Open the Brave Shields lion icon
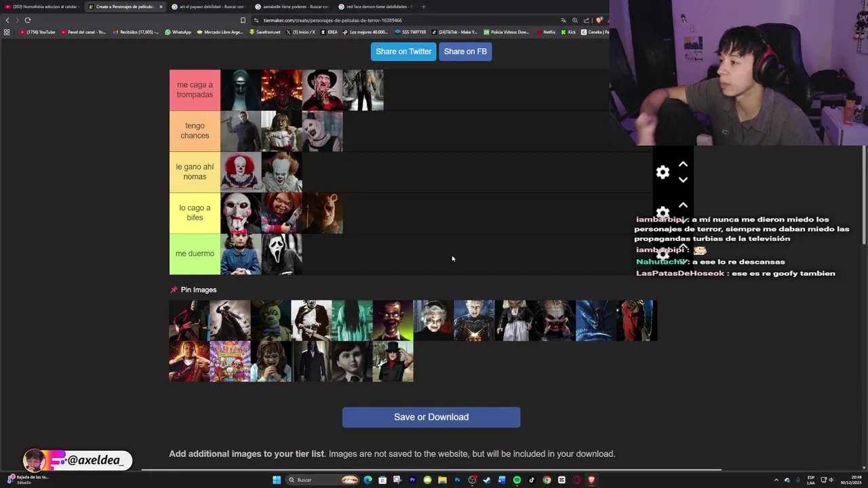The image size is (868, 488). coord(599,20)
